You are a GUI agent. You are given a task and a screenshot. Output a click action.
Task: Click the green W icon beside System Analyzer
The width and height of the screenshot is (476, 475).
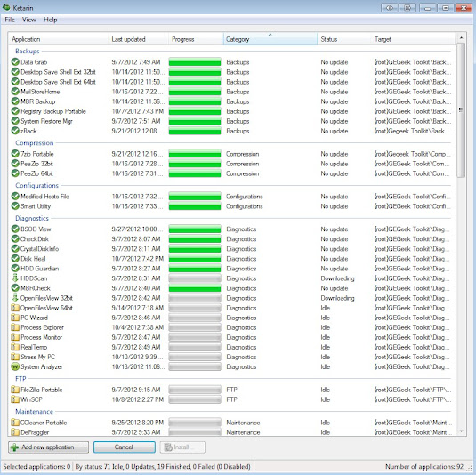click(x=15, y=366)
